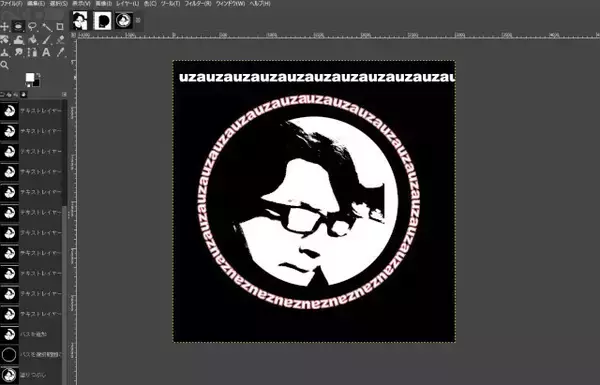Switch to the third dock tab icon
600x385 pixels.
16,95
